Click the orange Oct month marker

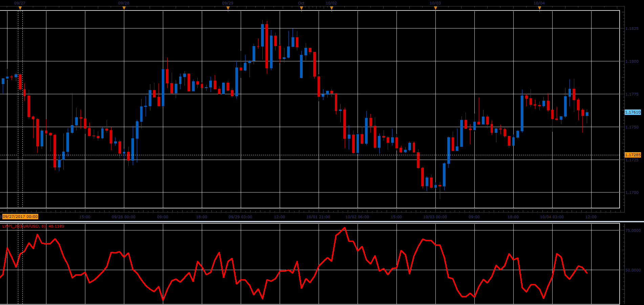(x=301, y=8)
